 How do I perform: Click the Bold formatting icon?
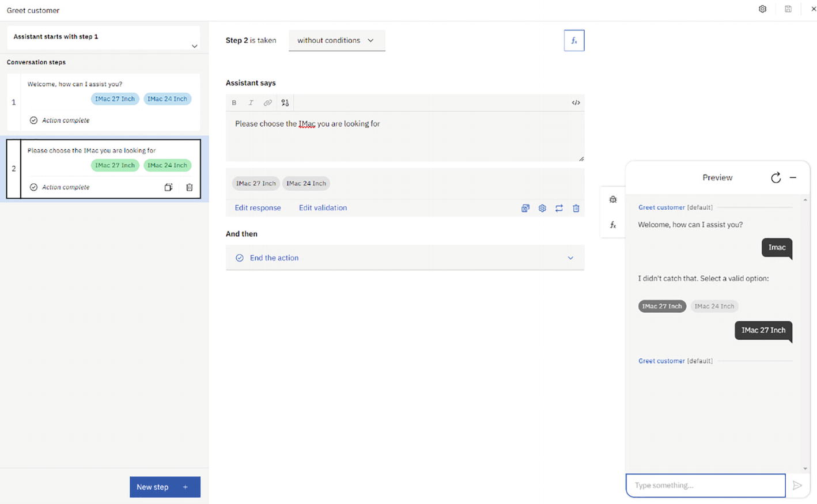(234, 103)
